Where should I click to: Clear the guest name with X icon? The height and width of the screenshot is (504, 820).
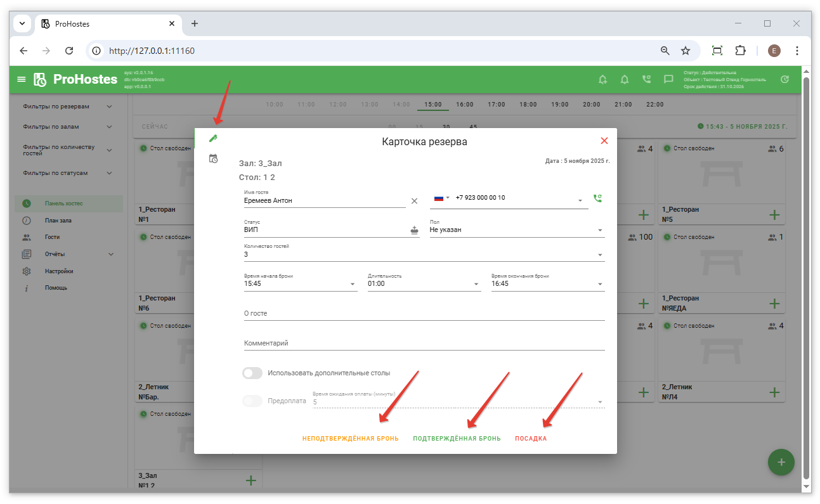pyautogui.click(x=414, y=201)
